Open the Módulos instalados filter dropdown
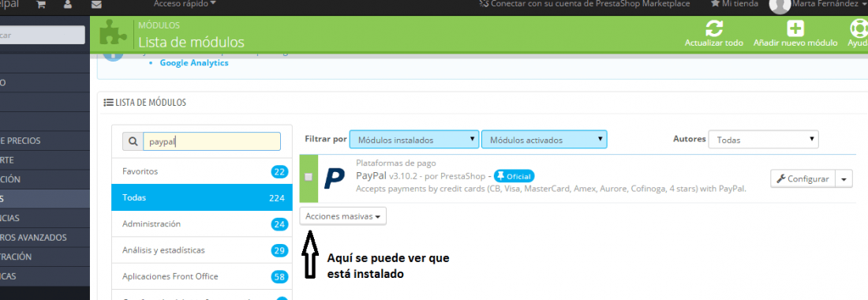This screenshot has width=868, height=300. 414,140
